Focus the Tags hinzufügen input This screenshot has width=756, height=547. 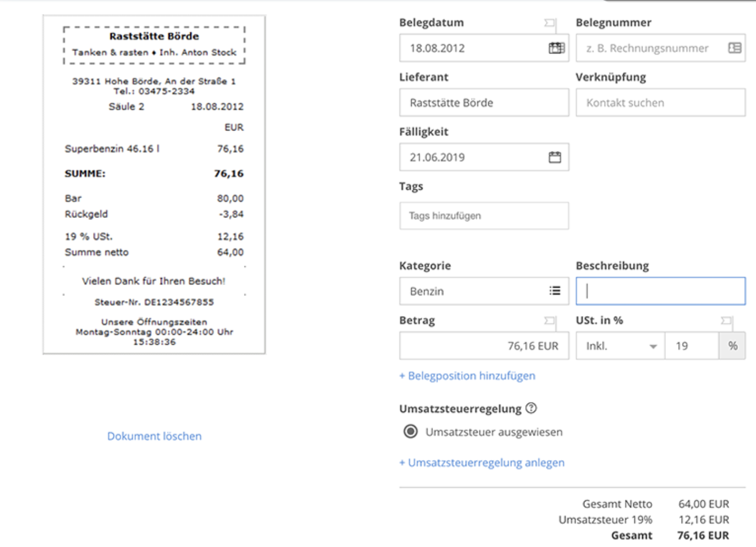coord(484,216)
